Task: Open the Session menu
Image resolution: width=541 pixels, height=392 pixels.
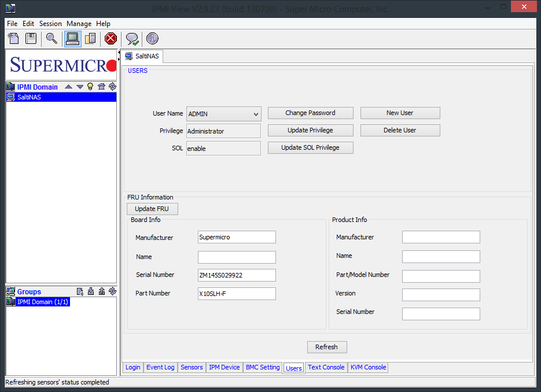Action: [50, 24]
